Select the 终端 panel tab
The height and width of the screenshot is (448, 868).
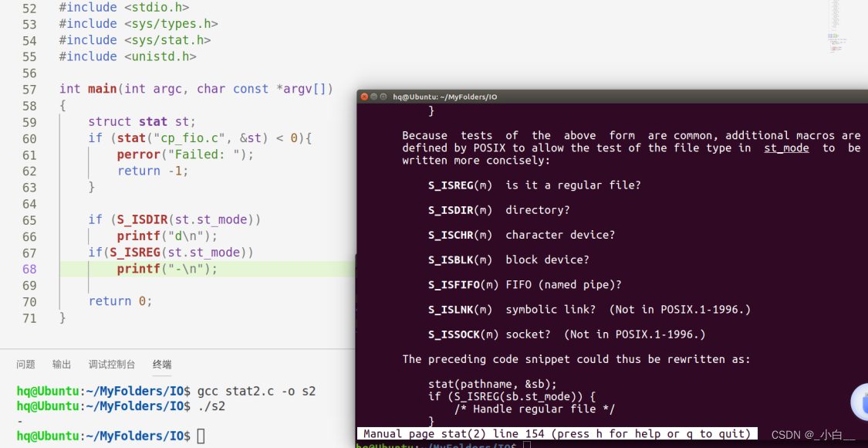162,365
